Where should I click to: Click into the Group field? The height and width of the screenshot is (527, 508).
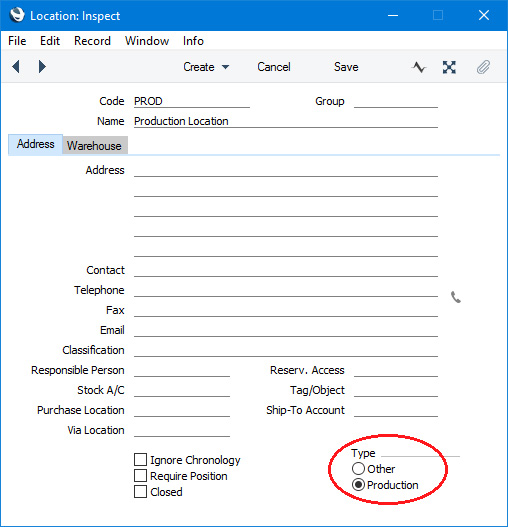pos(396,101)
